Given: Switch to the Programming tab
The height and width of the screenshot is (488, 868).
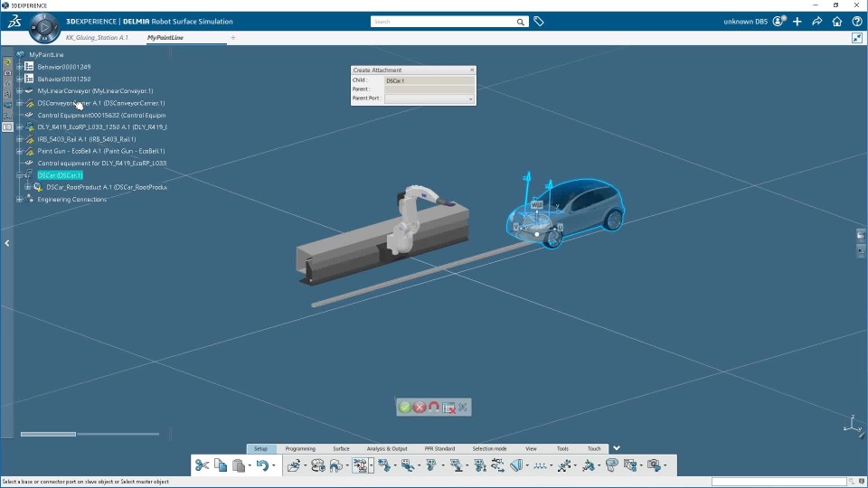Looking at the screenshot, I should (300, 449).
